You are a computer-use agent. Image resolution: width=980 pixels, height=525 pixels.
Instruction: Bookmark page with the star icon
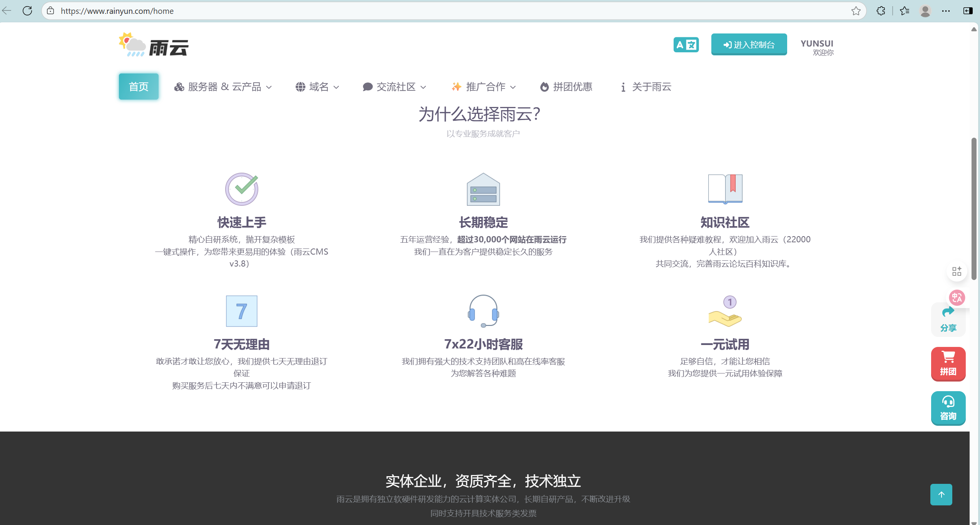pyautogui.click(x=856, y=11)
